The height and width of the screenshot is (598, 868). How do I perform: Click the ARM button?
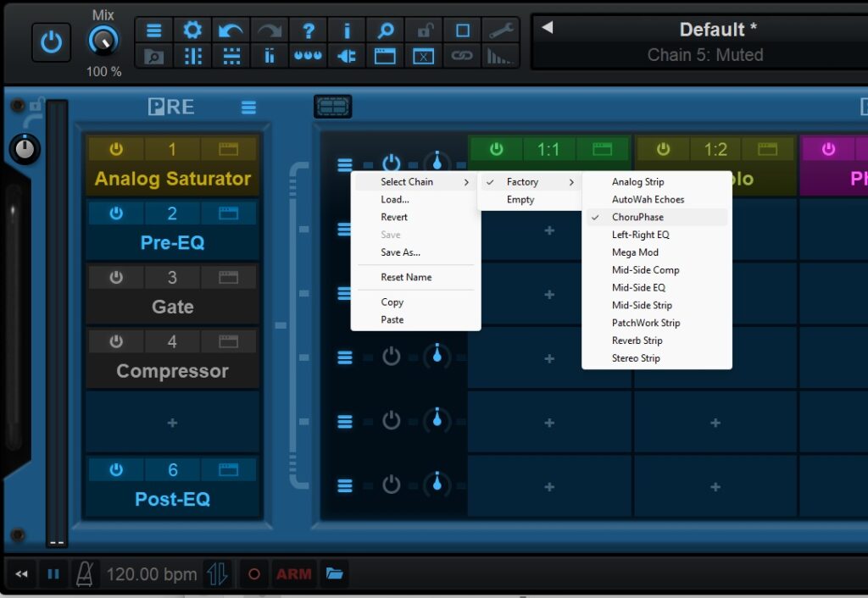[x=293, y=574]
